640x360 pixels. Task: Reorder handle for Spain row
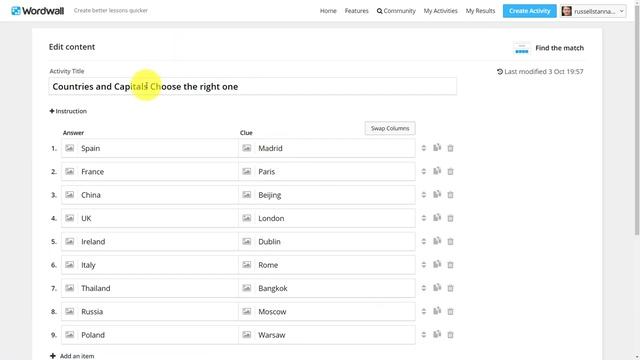pos(424,148)
